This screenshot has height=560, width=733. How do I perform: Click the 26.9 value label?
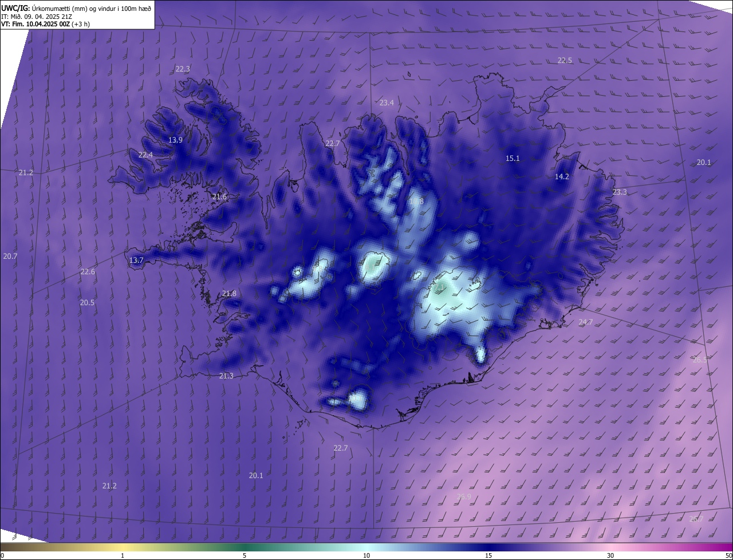tap(464, 496)
